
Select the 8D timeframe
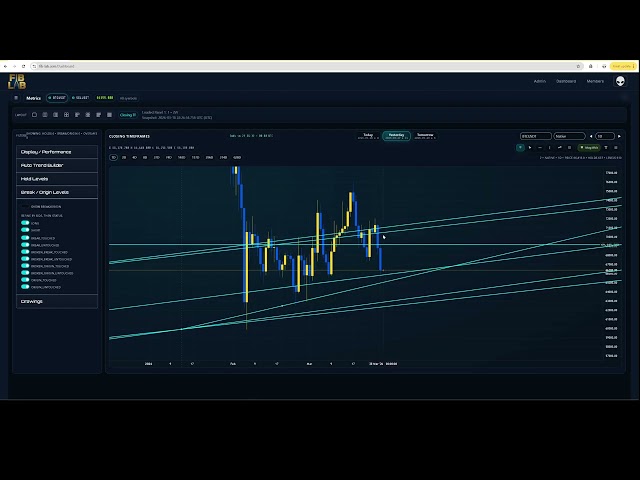[x=145, y=158]
